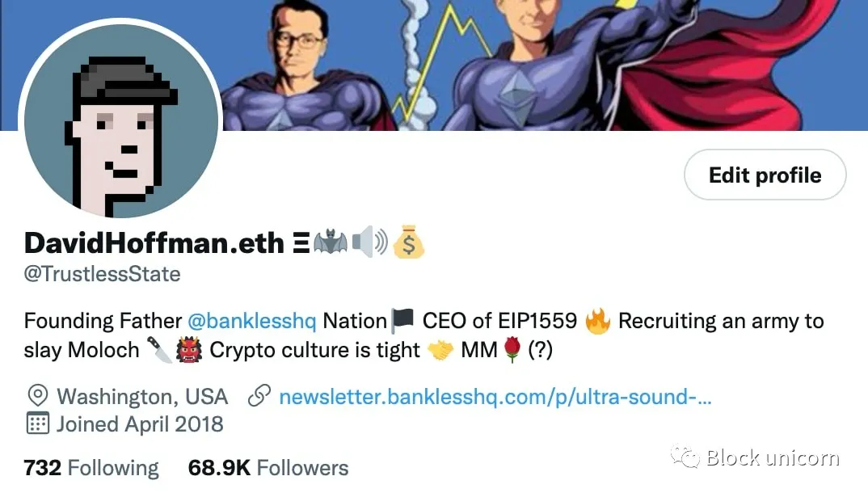Click the Edit profile button
The width and height of the screenshot is (868, 493).
(x=765, y=175)
